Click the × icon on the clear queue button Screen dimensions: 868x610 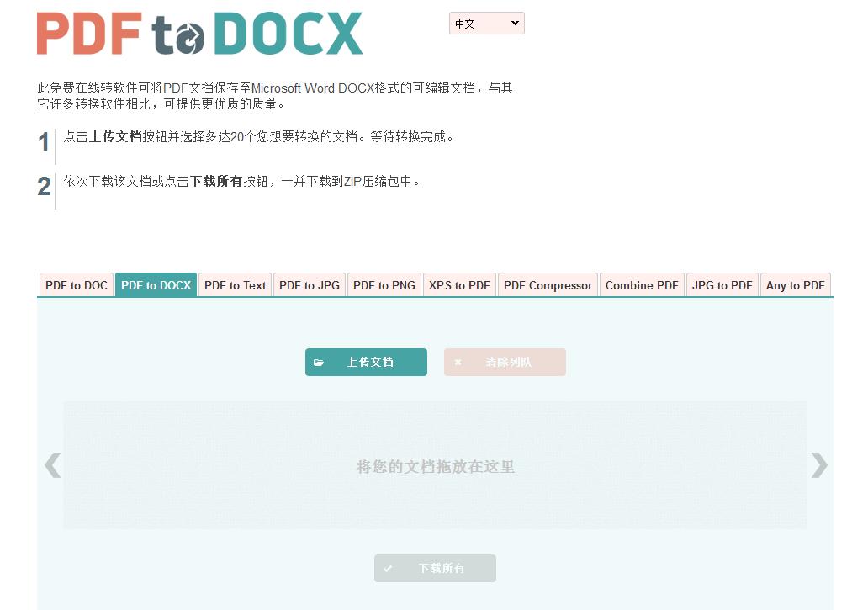click(458, 362)
